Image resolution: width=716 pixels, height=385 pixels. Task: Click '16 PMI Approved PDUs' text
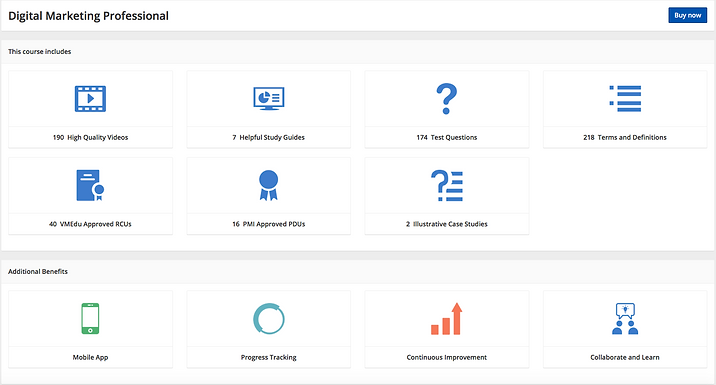click(268, 224)
